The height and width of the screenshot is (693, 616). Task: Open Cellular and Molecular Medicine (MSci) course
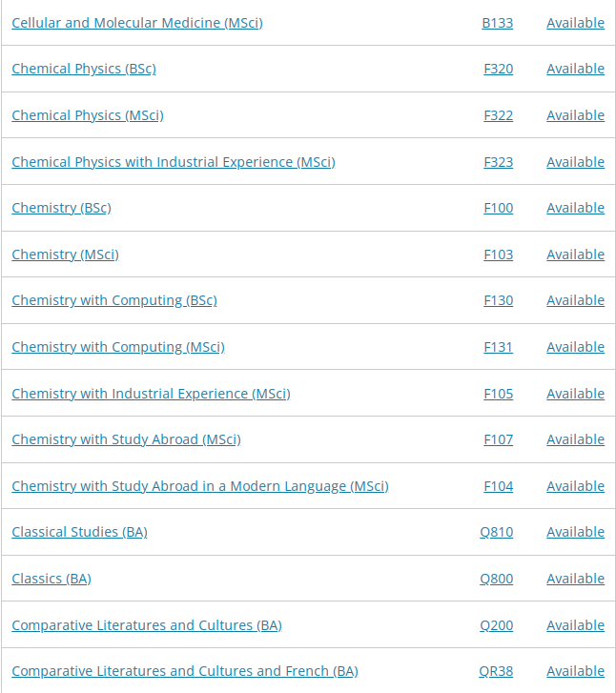click(137, 23)
